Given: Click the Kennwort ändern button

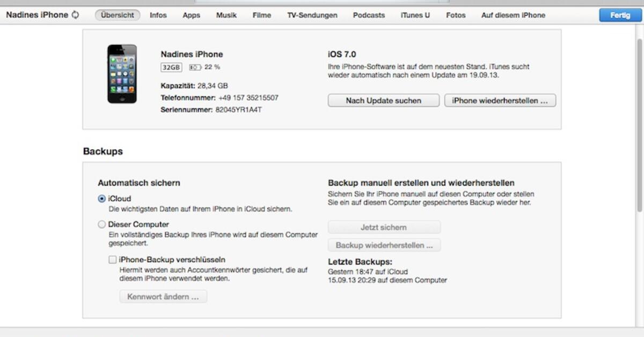Looking at the screenshot, I should (163, 297).
